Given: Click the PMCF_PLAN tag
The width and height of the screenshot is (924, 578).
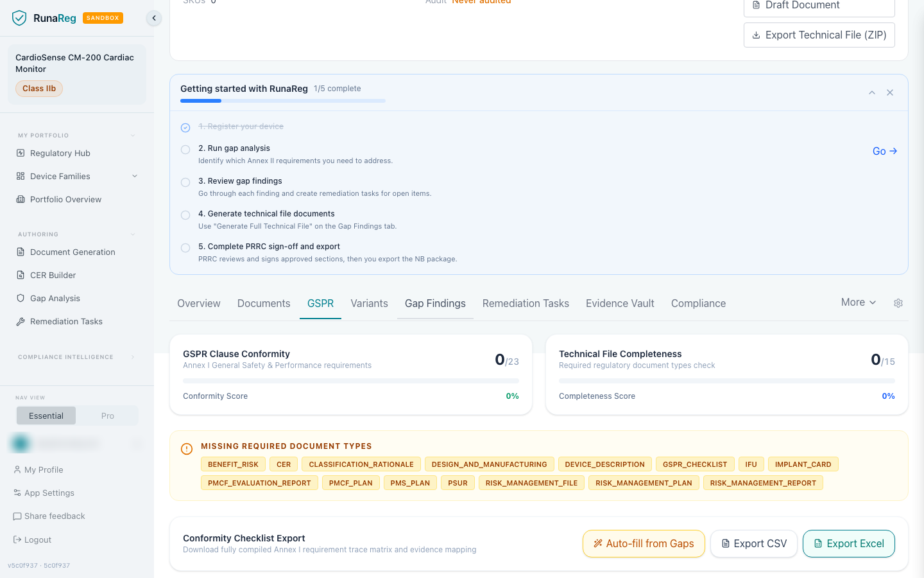Looking at the screenshot, I should [x=351, y=483].
